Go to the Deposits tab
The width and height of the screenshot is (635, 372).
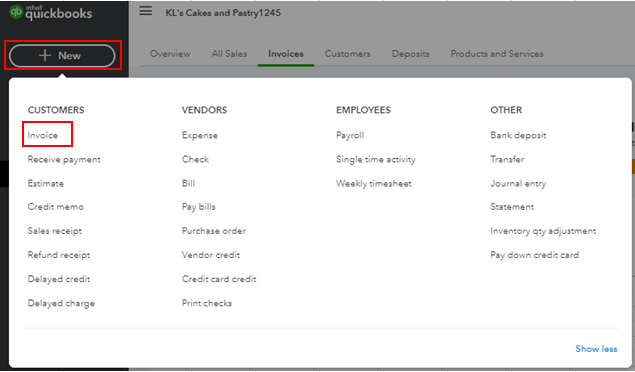click(x=410, y=54)
